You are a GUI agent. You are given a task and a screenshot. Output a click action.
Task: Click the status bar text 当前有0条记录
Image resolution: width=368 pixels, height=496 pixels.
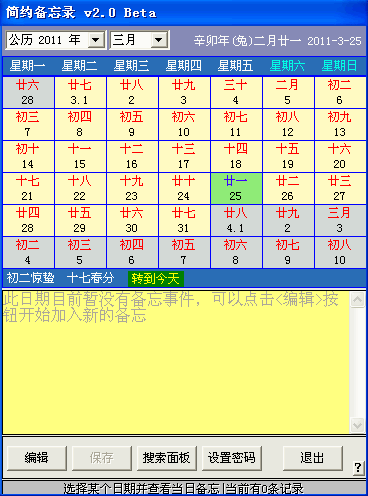point(265,489)
